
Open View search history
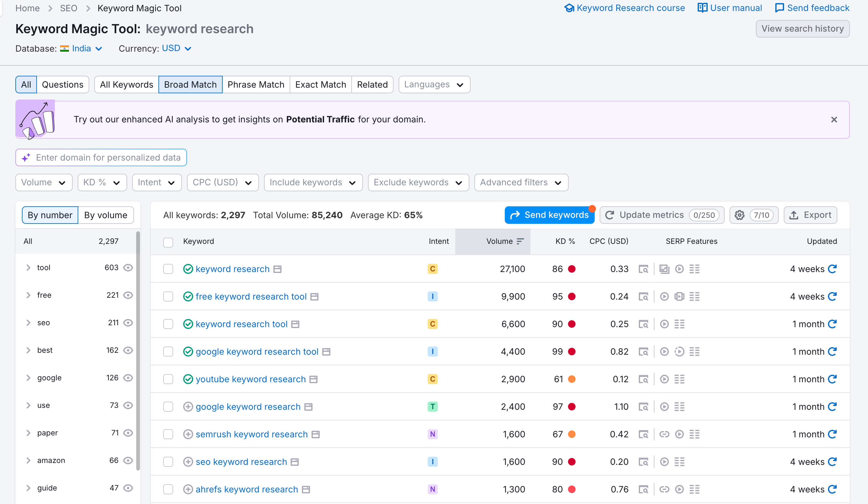pos(803,29)
